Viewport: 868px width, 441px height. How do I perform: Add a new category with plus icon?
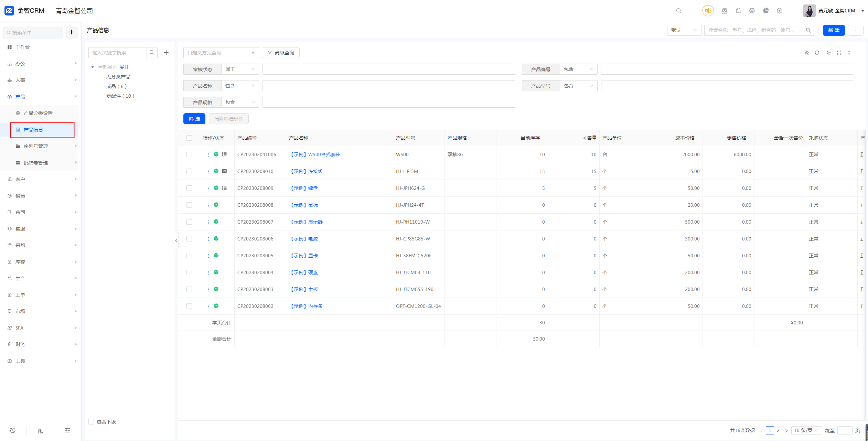(x=166, y=53)
